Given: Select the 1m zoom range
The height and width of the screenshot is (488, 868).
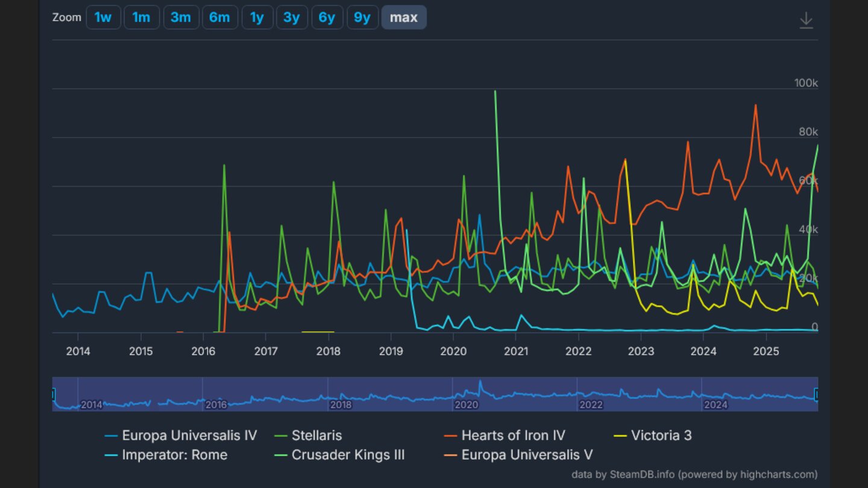Looking at the screenshot, I should tap(141, 17).
